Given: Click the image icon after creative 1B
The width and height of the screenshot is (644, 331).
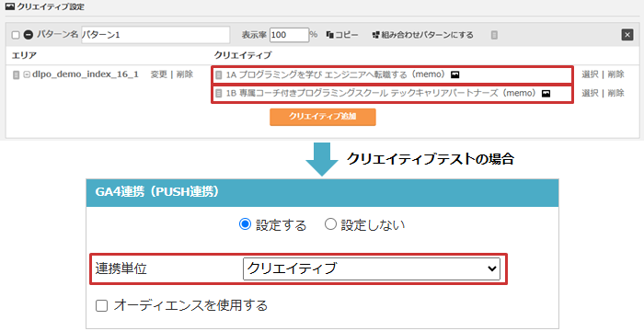Looking at the screenshot, I should pyautogui.click(x=546, y=94).
